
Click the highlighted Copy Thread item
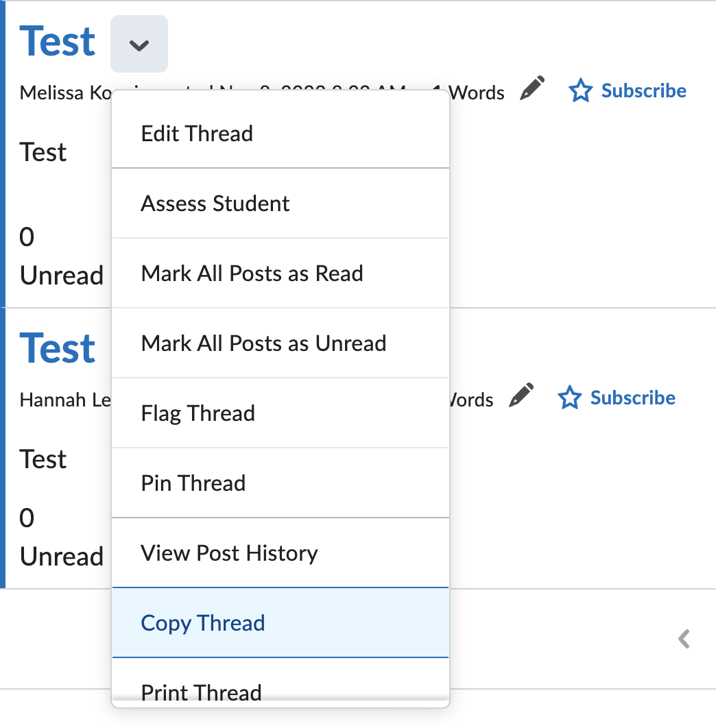202,623
